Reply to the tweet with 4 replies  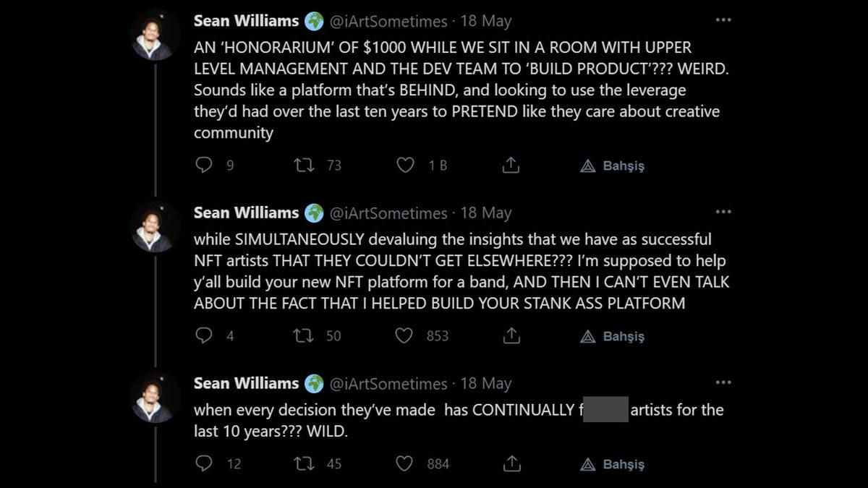[x=204, y=336]
